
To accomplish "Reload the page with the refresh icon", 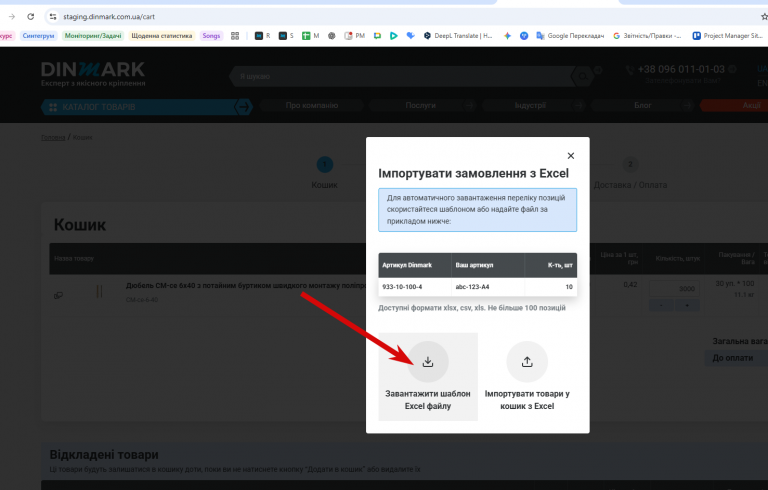I will point(30,17).
